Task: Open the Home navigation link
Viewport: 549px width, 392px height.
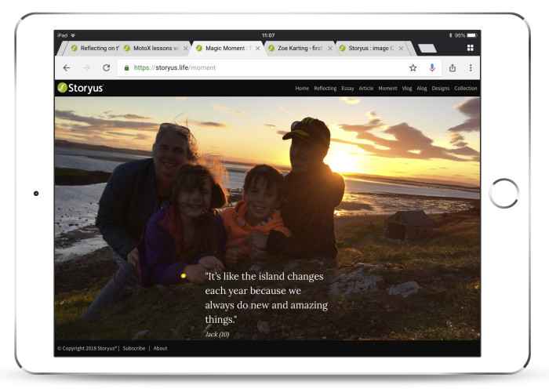Action: click(302, 89)
